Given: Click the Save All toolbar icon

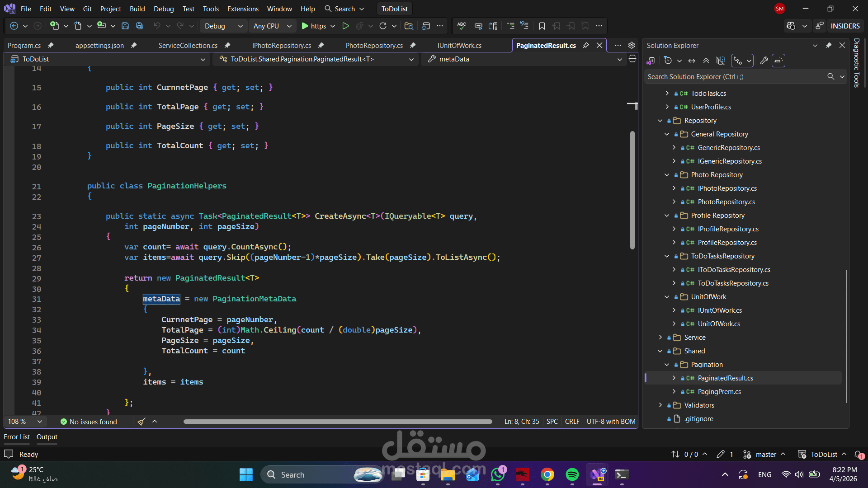Looking at the screenshot, I should click(140, 26).
